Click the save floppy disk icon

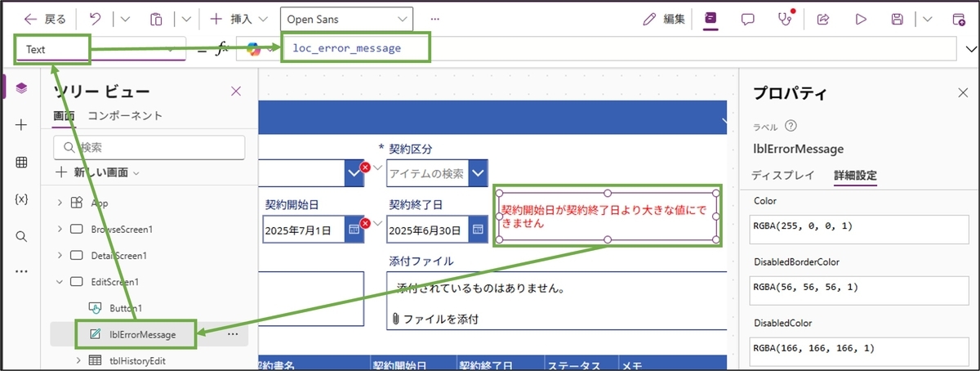coord(898,18)
